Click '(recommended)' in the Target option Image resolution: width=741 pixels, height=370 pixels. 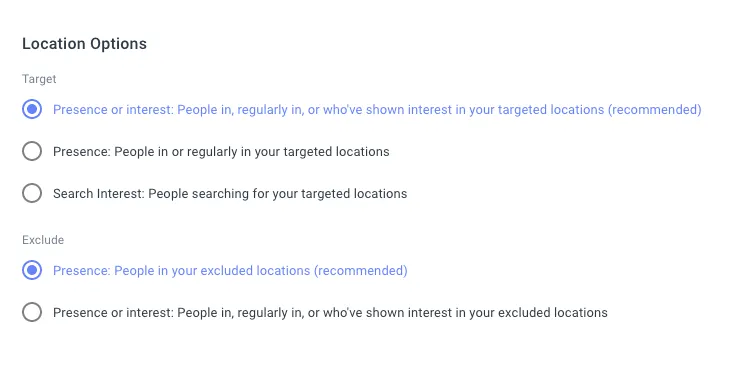(655, 110)
